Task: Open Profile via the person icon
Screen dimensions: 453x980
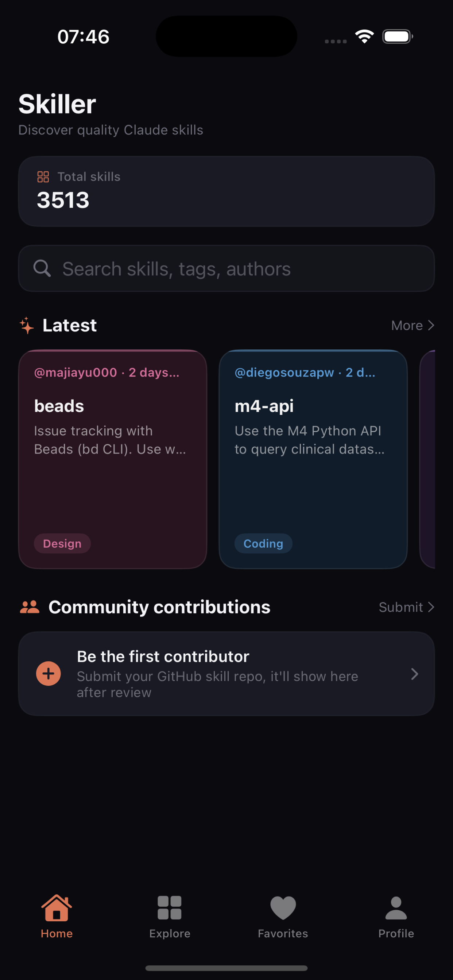Action: coord(396,908)
